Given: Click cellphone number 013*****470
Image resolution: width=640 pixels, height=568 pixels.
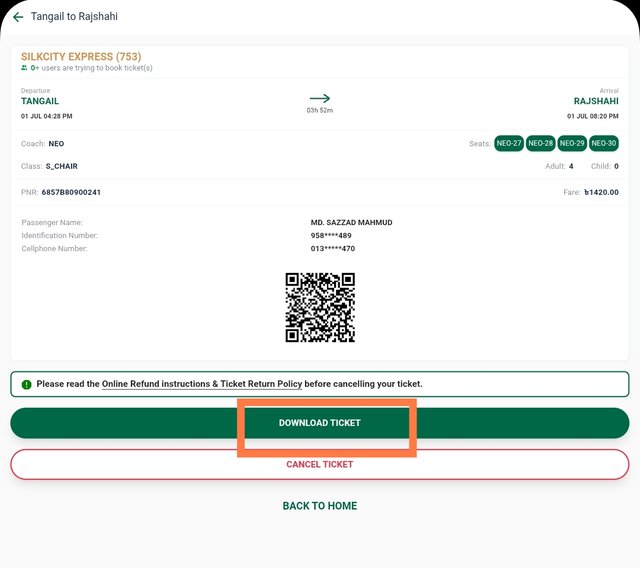Looking at the screenshot, I should tap(333, 248).
